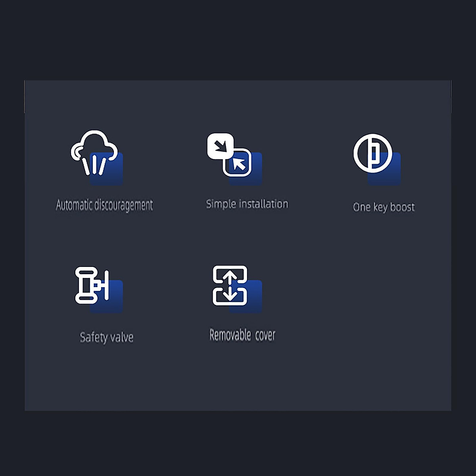
Task: Open the Safety valve pipe icon
Action: (x=92, y=285)
